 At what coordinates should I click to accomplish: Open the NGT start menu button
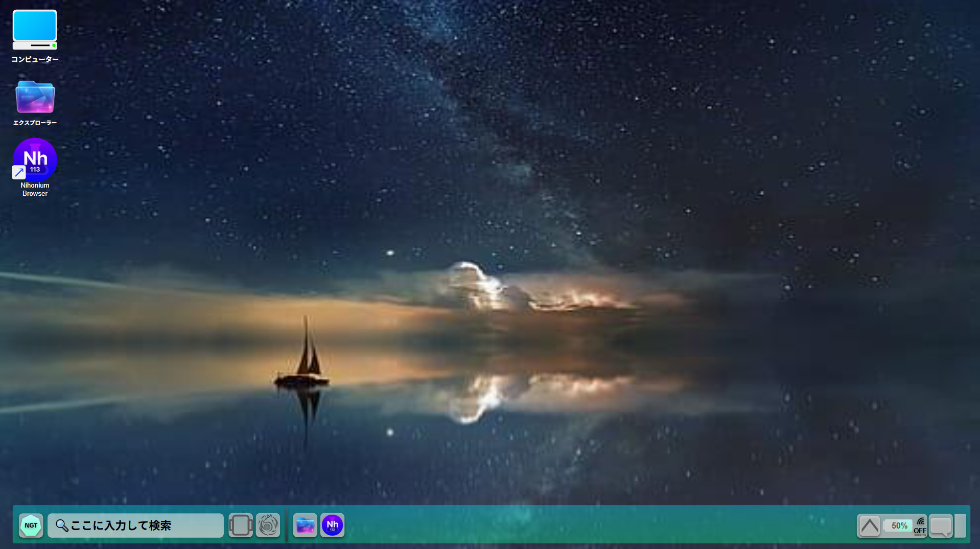pyautogui.click(x=31, y=525)
